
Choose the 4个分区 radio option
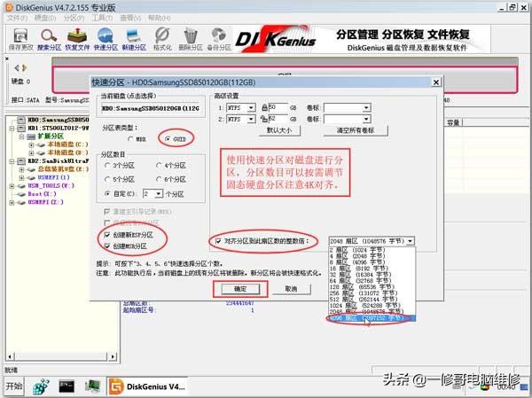(159, 165)
